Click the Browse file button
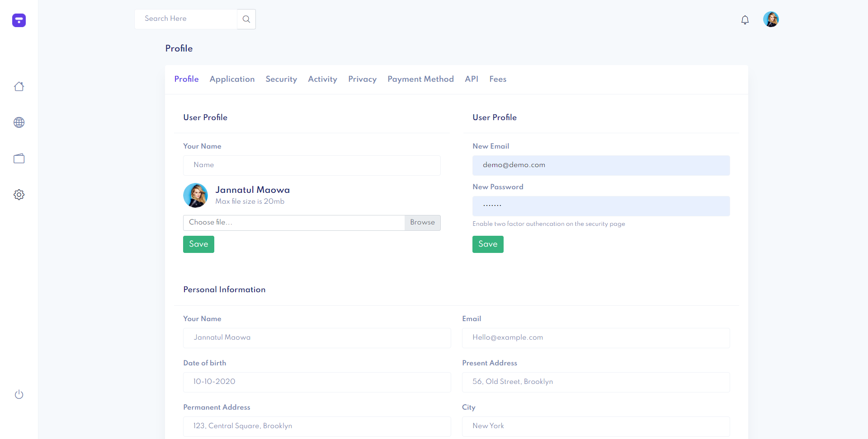Viewport: 868px width, 439px height. (422, 223)
